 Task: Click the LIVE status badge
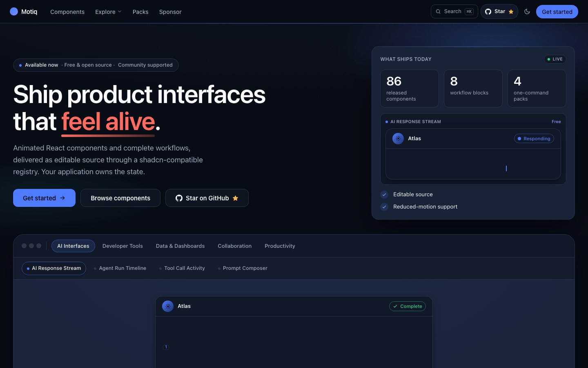555,59
